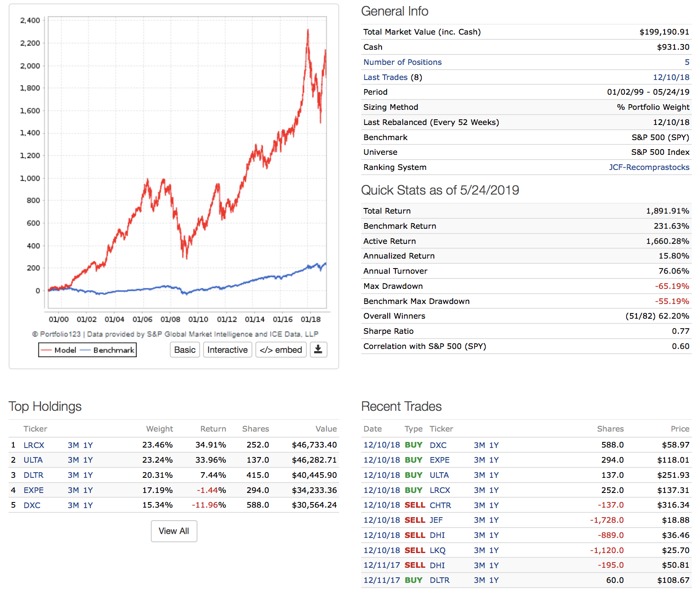Open the Last Trades link
Viewport: 700px width, 595px height.
click(385, 77)
